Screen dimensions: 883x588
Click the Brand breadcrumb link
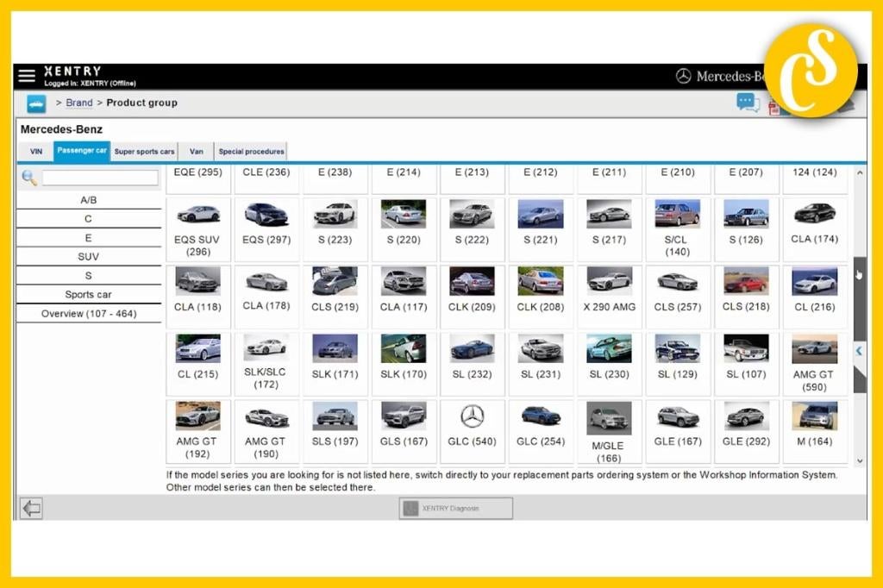click(x=79, y=103)
